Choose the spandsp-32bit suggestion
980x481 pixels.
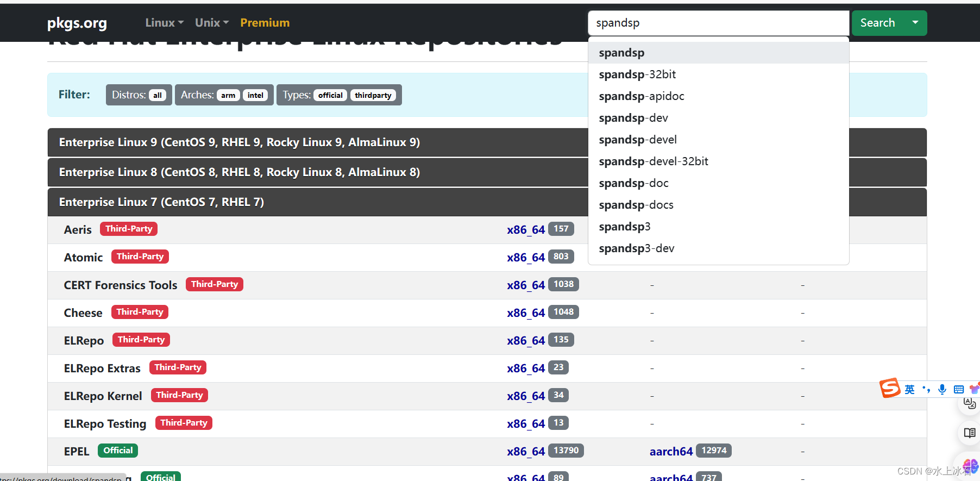[x=718, y=74]
